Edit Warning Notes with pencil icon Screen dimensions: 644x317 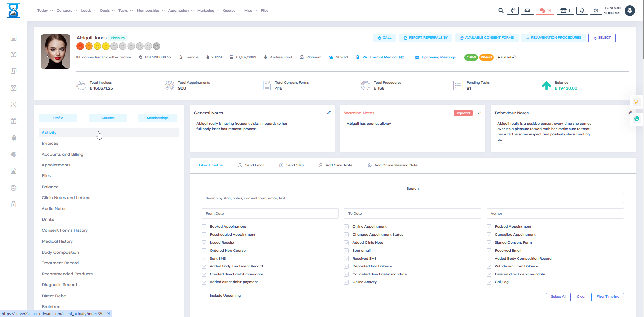480,113
